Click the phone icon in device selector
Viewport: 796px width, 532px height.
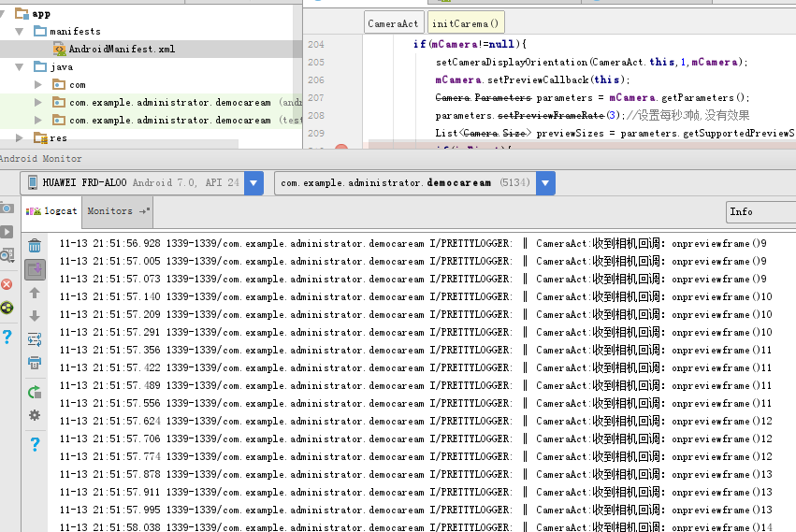33,182
